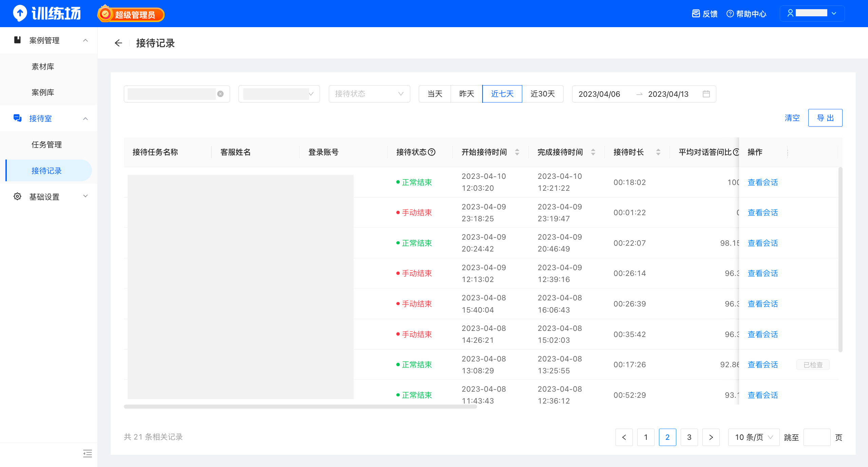Click the 跳至 page number input
The height and width of the screenshot is (467, 868).
[817, 437]
